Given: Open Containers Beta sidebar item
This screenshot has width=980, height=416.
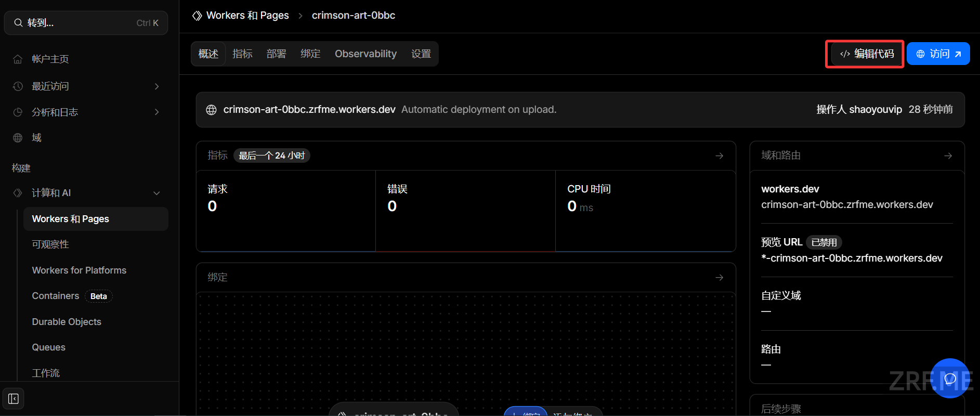Looking at the screenshot, I should tap(72, 296).
